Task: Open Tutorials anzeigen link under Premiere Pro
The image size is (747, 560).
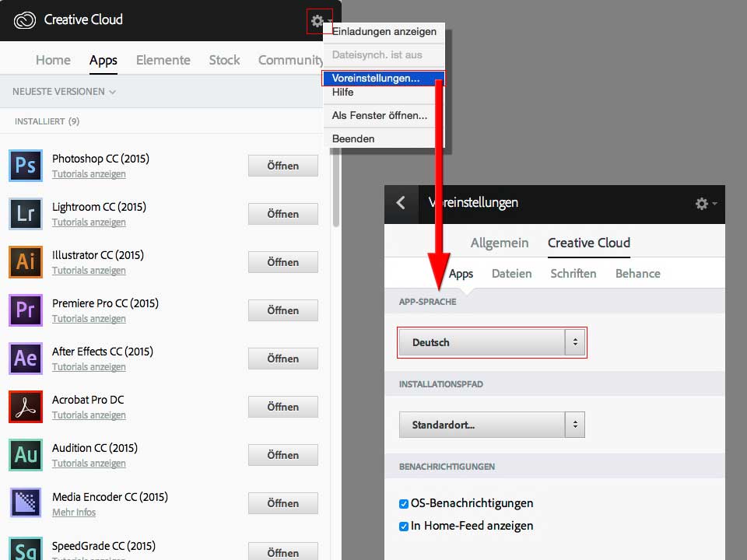Action: (x=89, y=319)
